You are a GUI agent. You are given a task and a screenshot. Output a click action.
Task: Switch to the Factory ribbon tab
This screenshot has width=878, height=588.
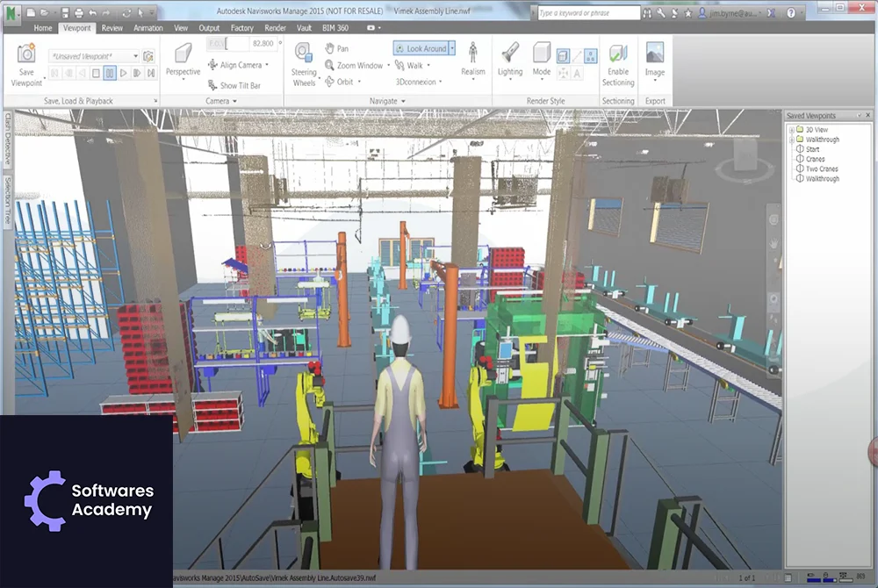242,28
